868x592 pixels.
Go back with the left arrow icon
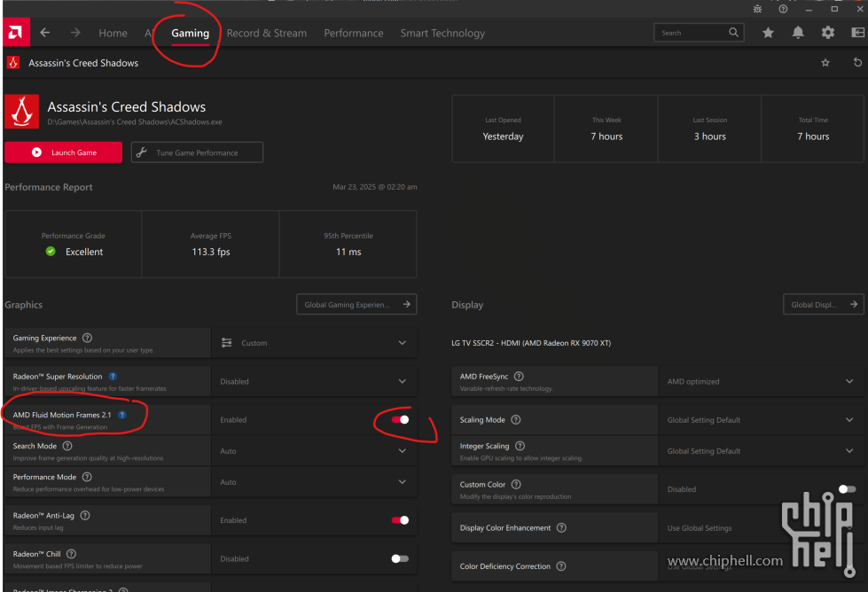tap(45, 33)
